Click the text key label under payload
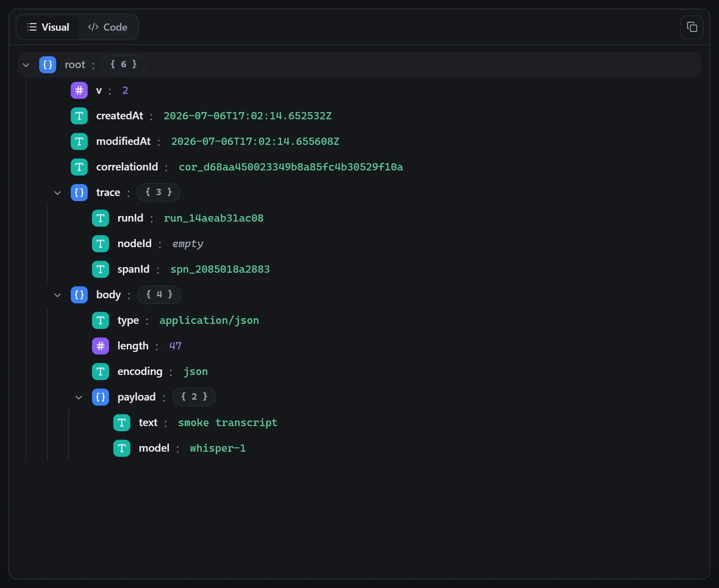Screen dimensions: 719x588 click(x=148, y=423)
